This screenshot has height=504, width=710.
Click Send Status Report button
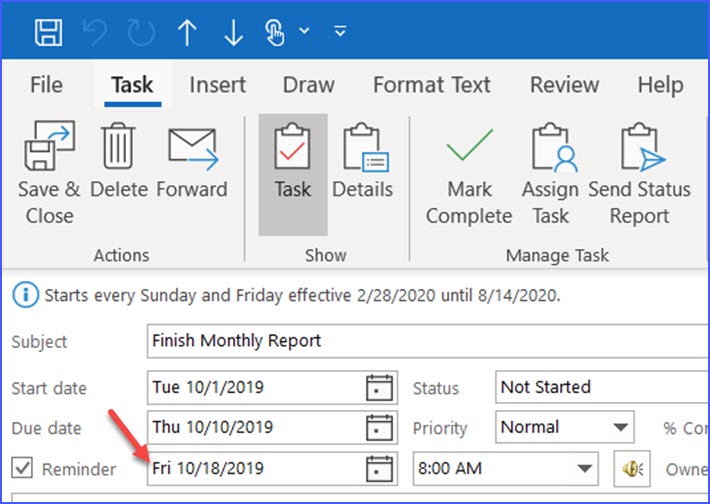coord(639,173)
